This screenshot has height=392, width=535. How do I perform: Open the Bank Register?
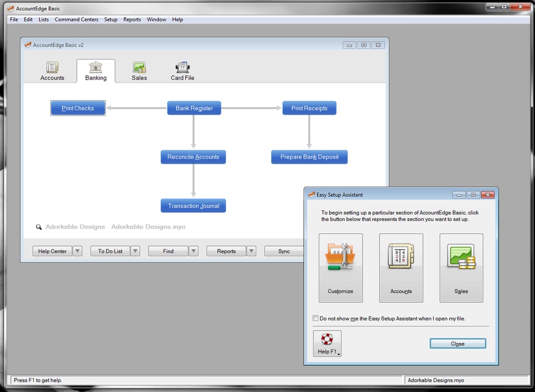click(194, 108)
